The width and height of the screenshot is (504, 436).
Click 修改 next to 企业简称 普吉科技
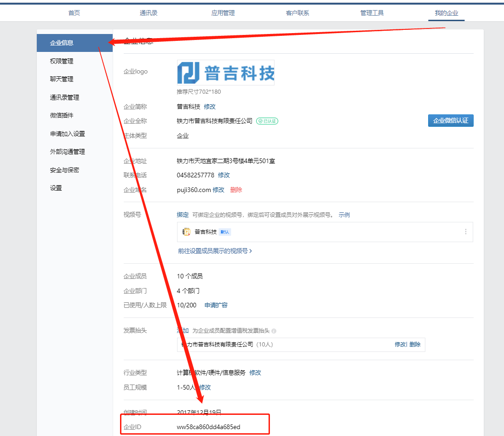[x=210, y=107]
